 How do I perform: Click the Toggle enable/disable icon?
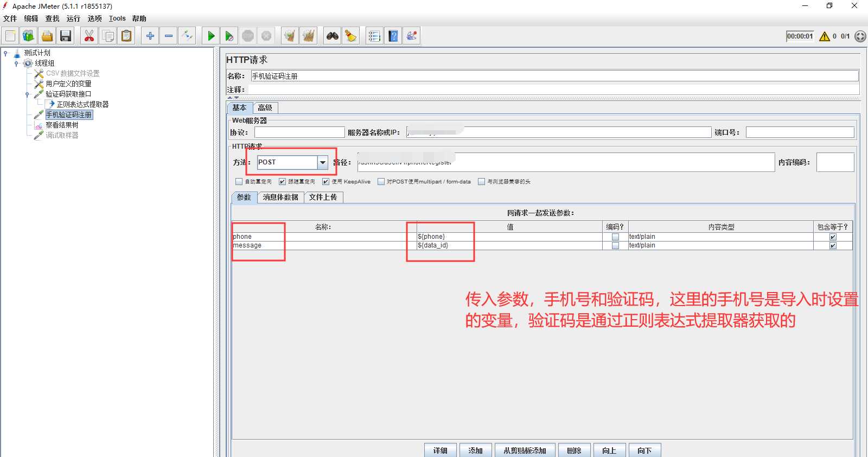[187, 36]
